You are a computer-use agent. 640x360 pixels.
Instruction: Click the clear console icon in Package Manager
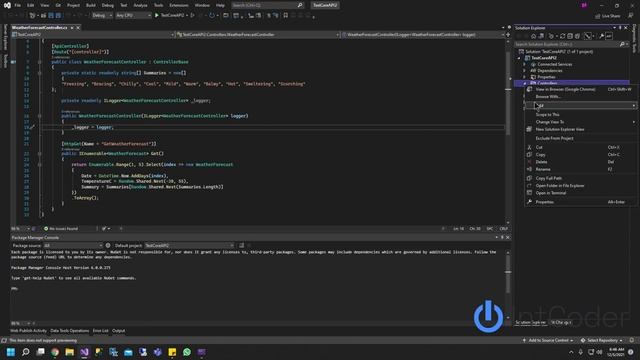coord(242,246)
